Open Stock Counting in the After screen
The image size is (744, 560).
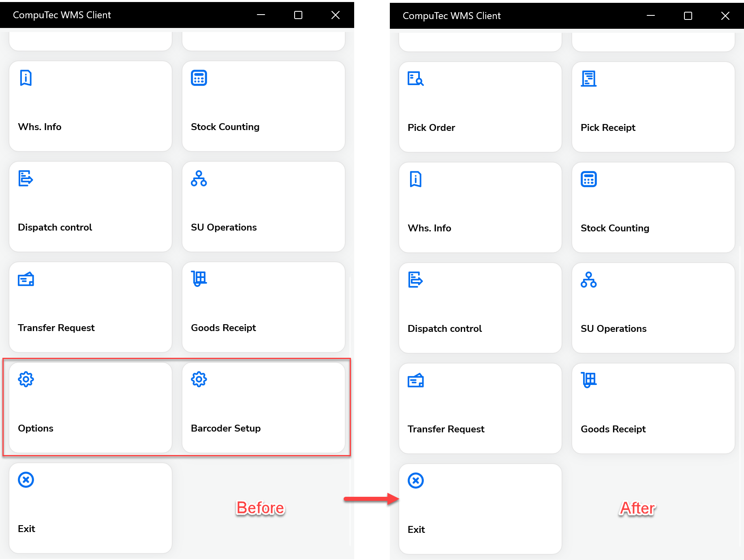(653, 207)
